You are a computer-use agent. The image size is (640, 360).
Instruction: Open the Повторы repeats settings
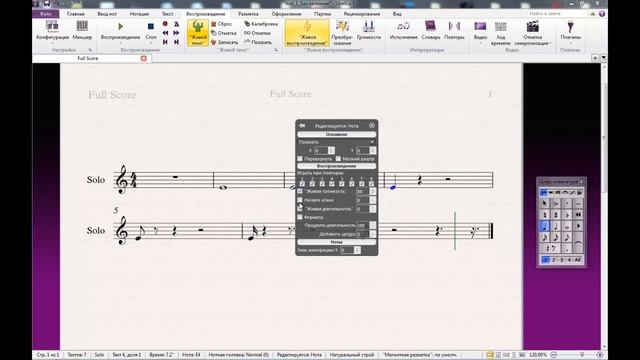point(454,31)
